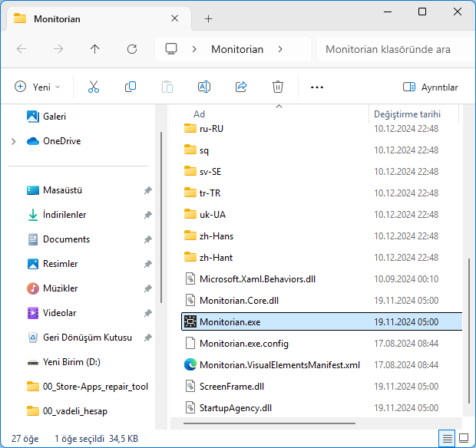
Task: Sort by Ad column header
Action: click(199, 114)
